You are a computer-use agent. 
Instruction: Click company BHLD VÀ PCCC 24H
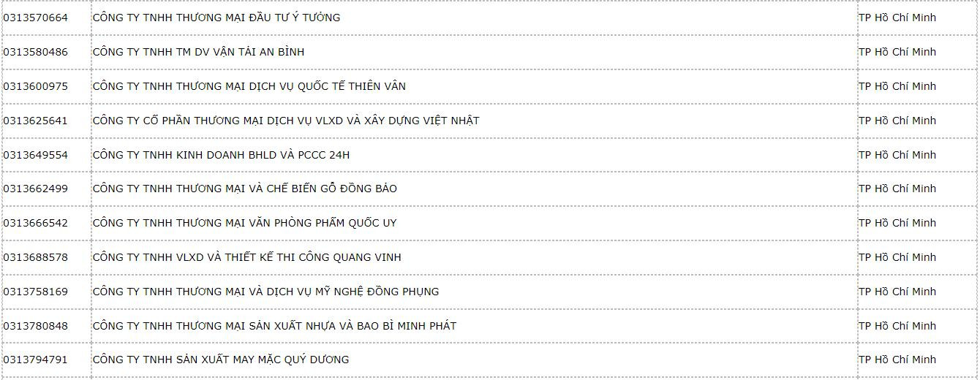coord(221,155)
